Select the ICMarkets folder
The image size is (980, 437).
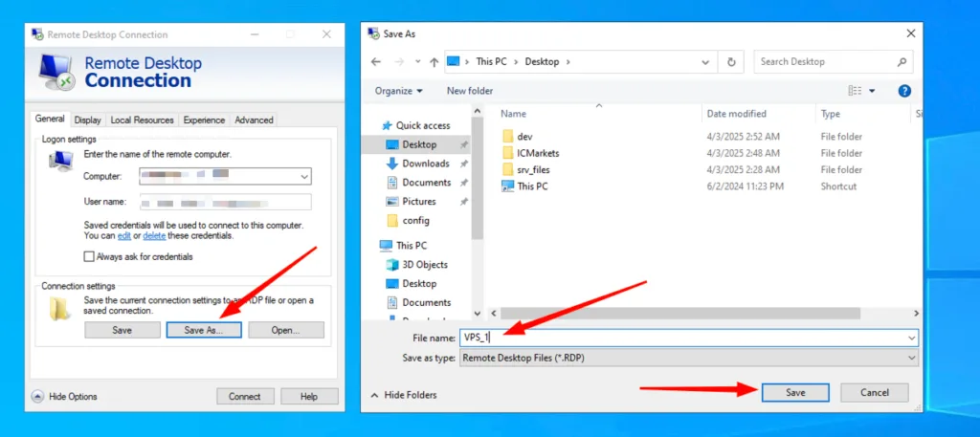coord(537,153)
